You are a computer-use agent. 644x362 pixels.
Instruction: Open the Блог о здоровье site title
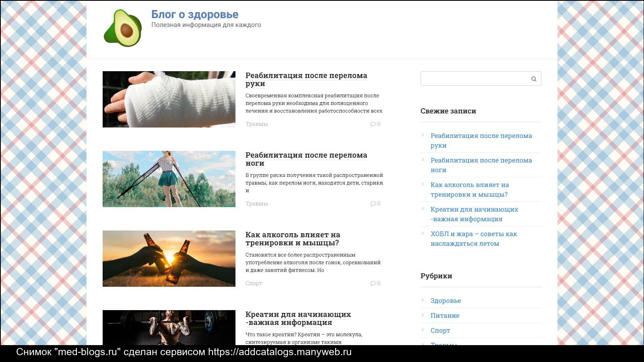pos(195,14)
